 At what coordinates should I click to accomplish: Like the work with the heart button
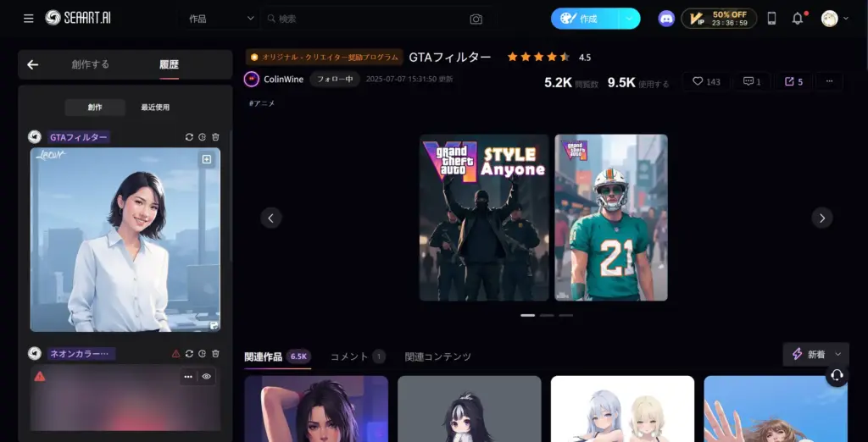point(705,81)
